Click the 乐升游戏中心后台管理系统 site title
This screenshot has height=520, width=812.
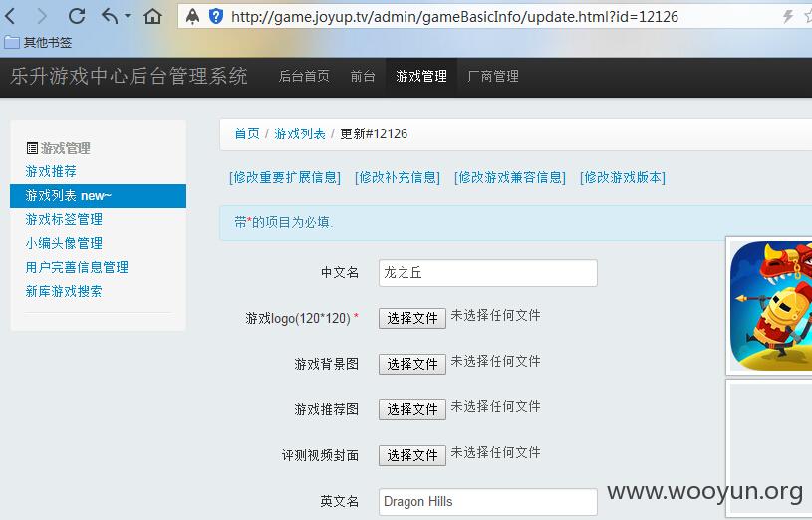coord(129,76)
